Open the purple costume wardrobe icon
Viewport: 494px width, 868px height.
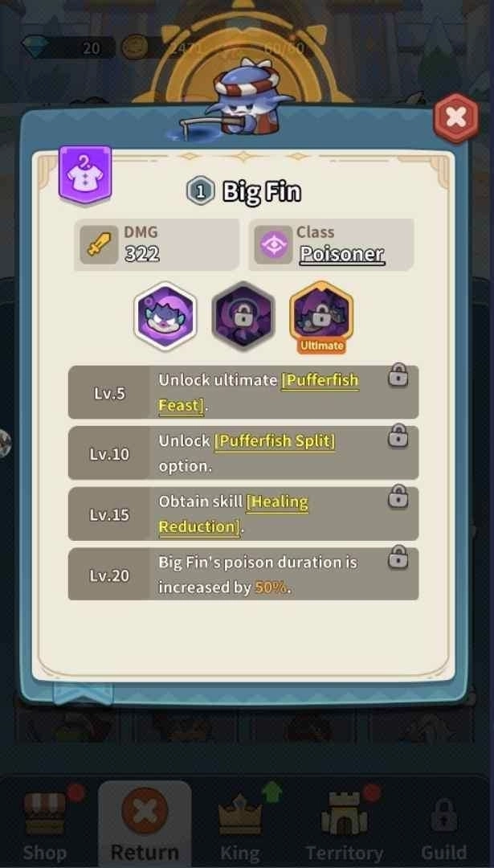85,174
